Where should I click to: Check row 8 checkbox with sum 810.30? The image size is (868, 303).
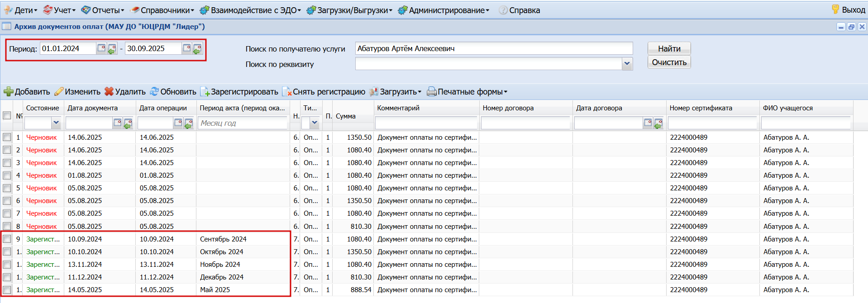tap(7, 226)
